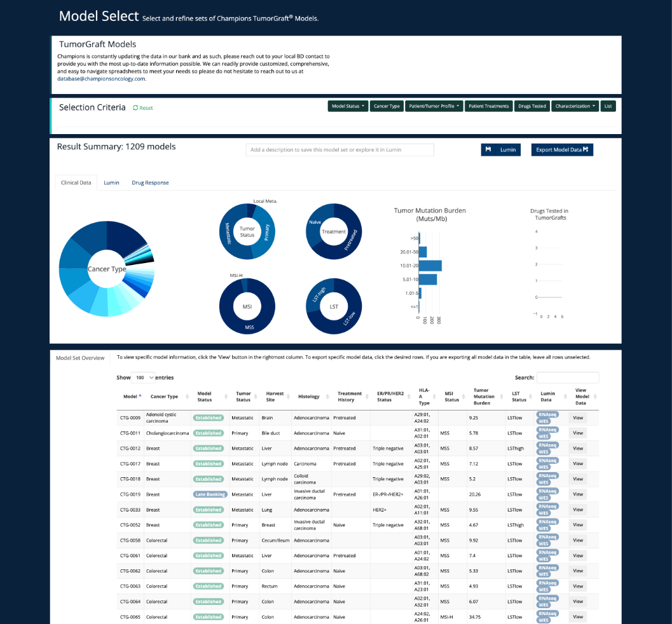View model data for CTG-0019
Viewport: 672px width, 624px height.
point(578,494)
